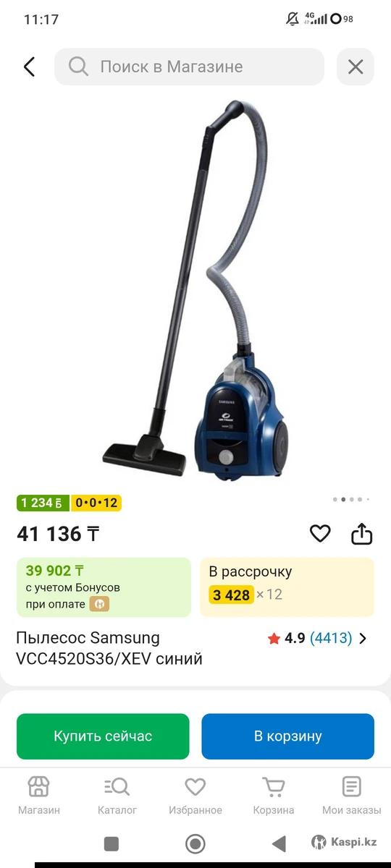Tap the Bonus payment icon in green box

click(99, 604)
